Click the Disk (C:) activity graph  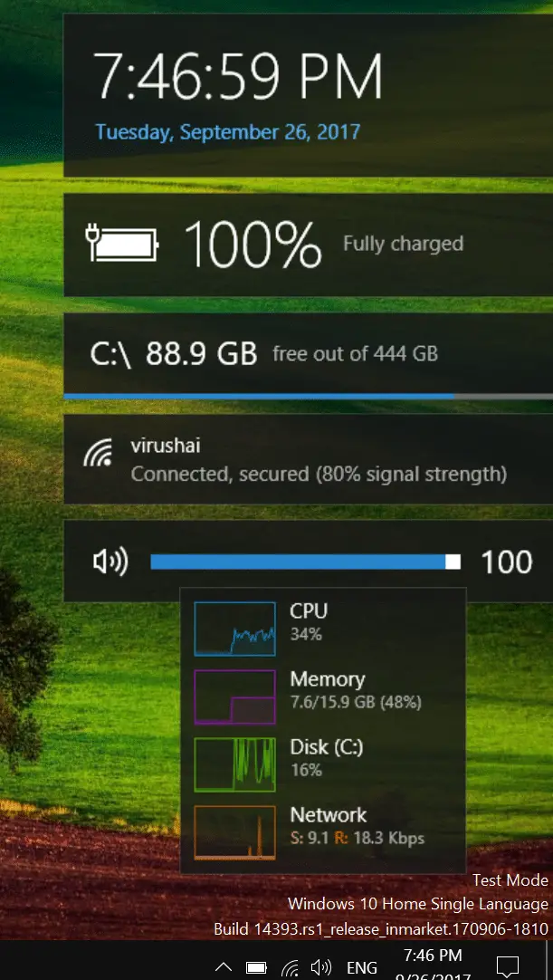(x=235, y=764)
